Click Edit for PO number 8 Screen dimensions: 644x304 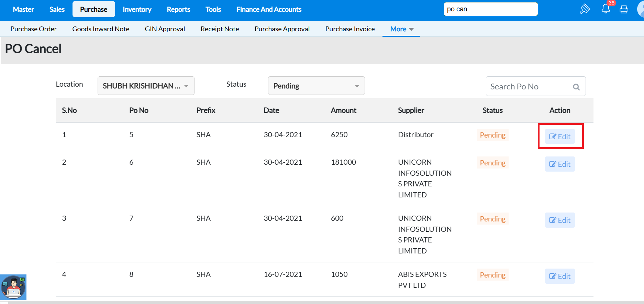click(x=559, y=276)
